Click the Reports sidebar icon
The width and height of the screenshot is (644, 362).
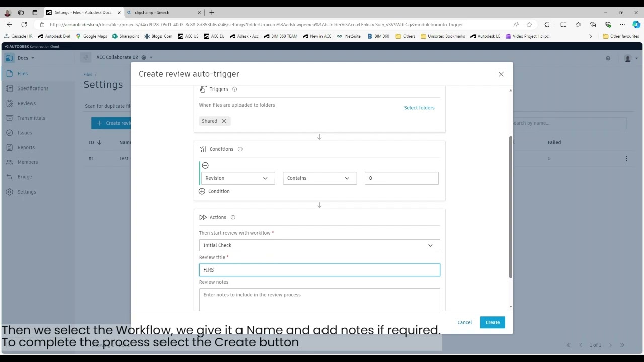9,148
